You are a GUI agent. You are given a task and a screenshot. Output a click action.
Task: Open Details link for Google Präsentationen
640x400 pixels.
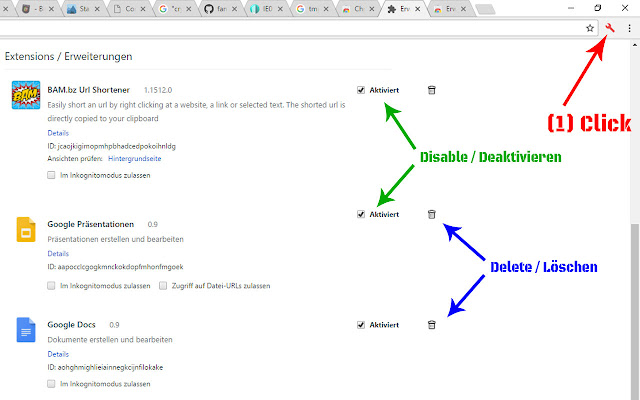tap(58, 253)
